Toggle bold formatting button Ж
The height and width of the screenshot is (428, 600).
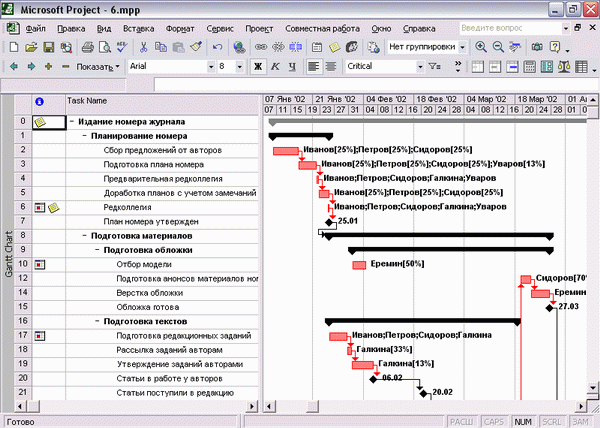point(258,67)
